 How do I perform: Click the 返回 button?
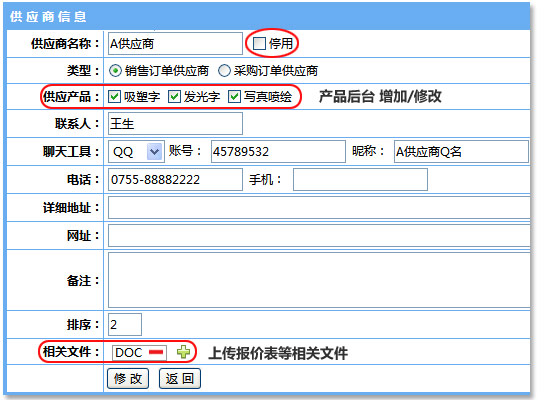coord(180,378)
